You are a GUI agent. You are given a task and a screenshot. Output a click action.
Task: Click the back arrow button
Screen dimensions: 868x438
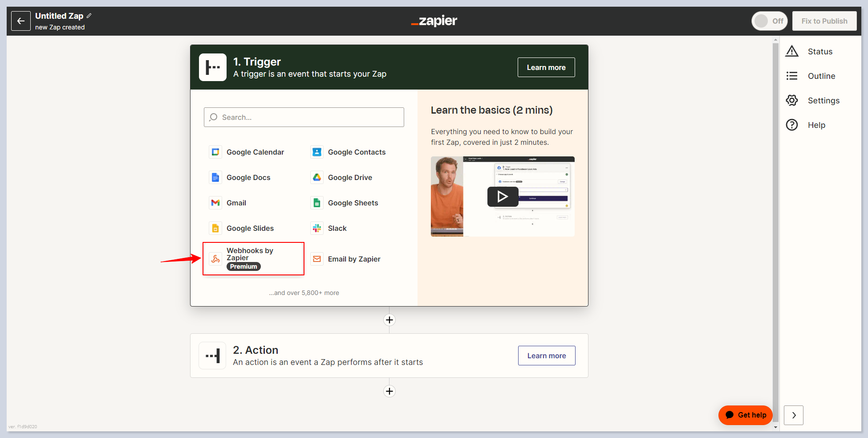point(21,21)
